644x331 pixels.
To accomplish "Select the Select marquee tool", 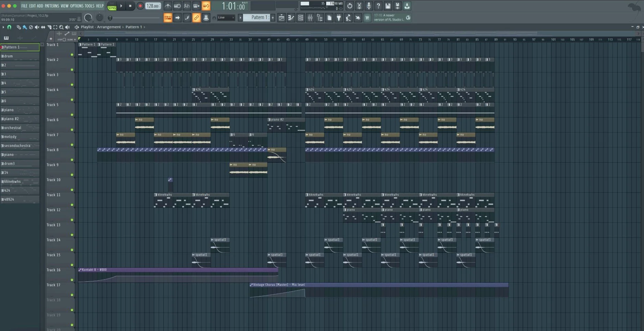I will [55, 27].
